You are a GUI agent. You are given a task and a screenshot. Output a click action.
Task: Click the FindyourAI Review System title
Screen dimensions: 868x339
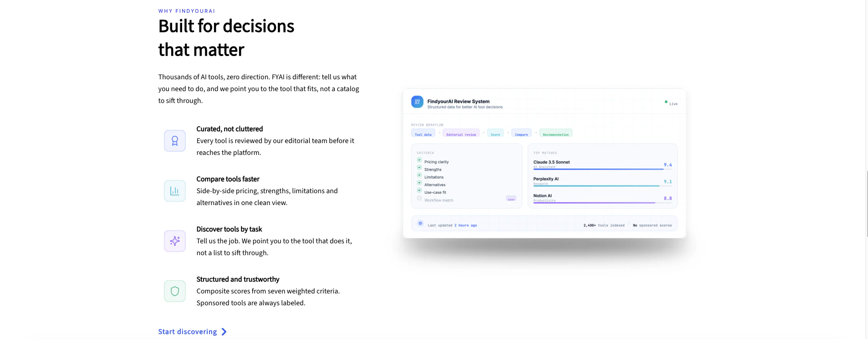click(458, 102)
